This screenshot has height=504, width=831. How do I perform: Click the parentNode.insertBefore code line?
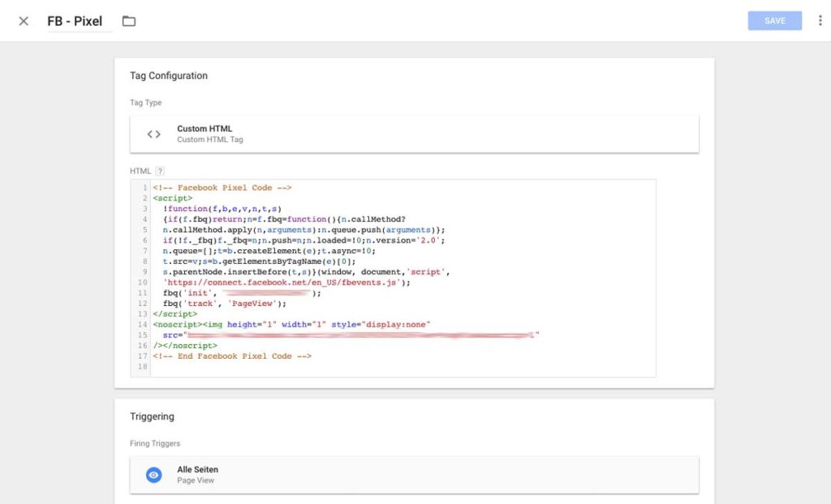(306, 272)
